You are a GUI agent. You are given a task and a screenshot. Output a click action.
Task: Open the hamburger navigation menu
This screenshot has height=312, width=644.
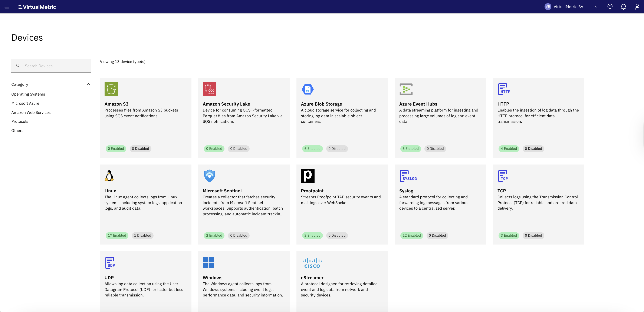pos(7,7)
